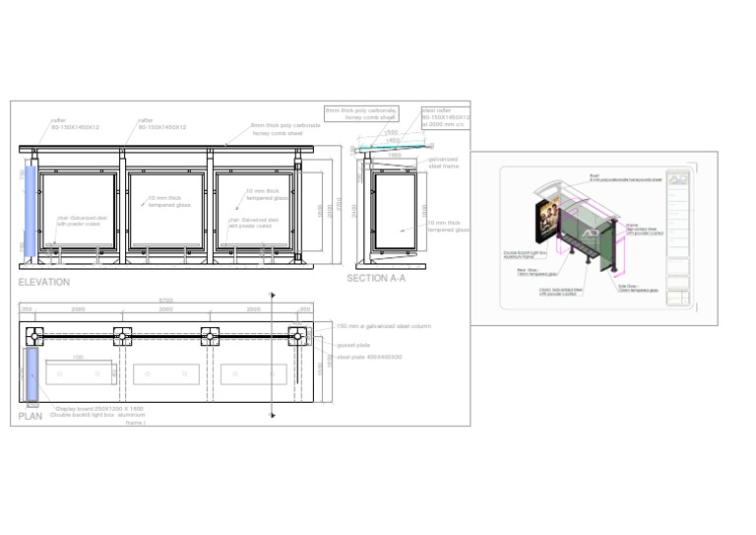
Task: Click the glass panel in Section A-A
Action: click(x=396, y=211)
